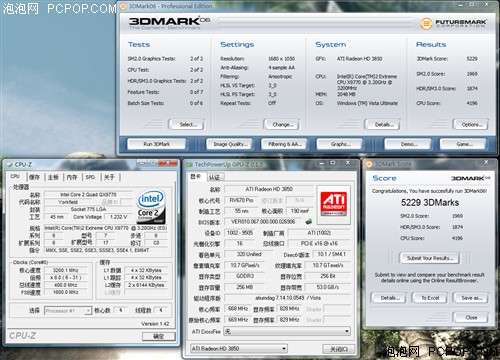Click the driver version field atiumdag
This screenshot has height=360, width=500.
(287, 298)
